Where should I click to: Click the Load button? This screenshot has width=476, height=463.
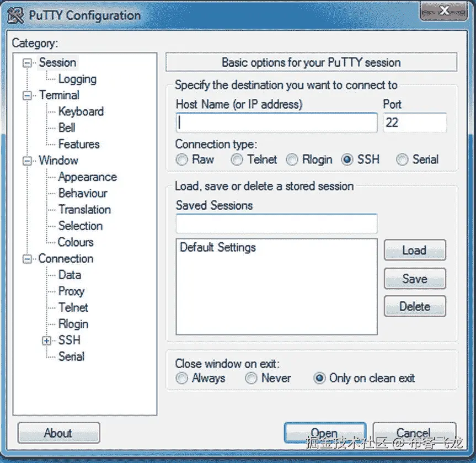point(414,250)
